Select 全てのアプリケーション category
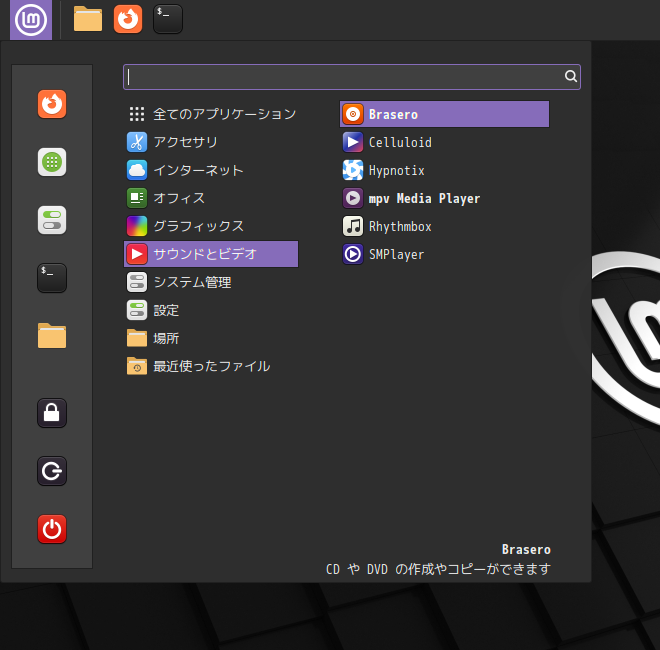 click(x=212, y=114)
